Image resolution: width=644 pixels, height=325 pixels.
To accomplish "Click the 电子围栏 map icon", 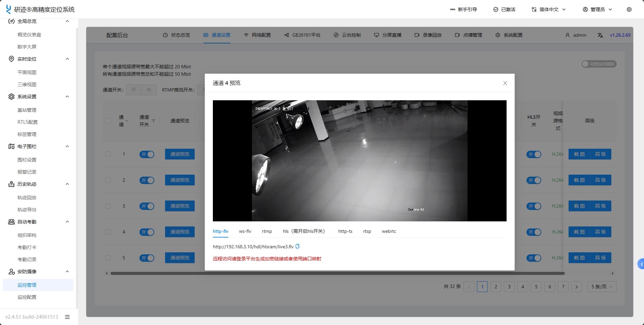I will click(x=11, y=146).
